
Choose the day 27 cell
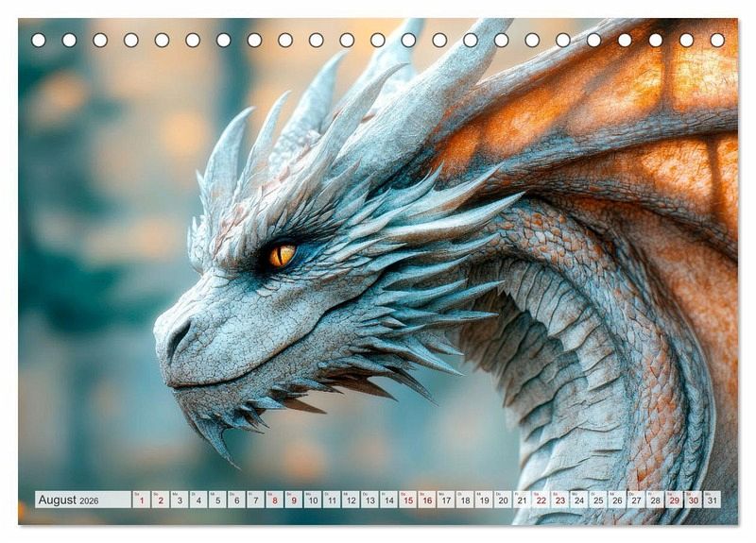click(x=636, y=500)
